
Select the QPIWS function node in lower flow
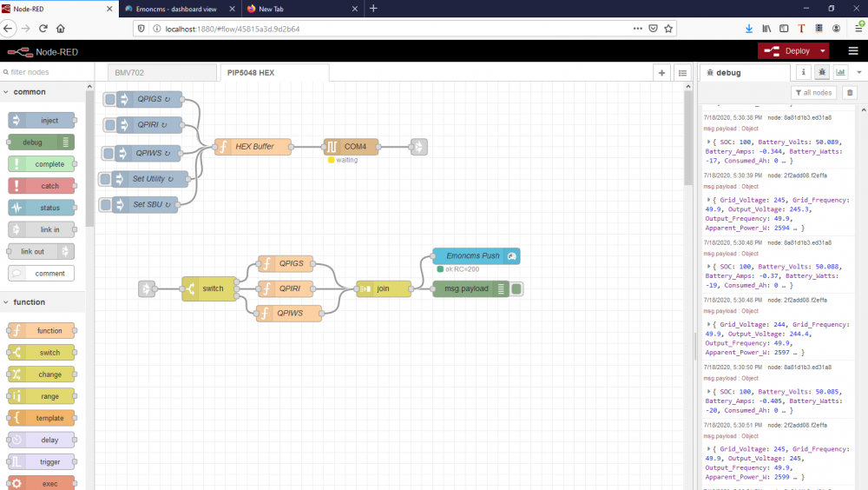(289, 313)
